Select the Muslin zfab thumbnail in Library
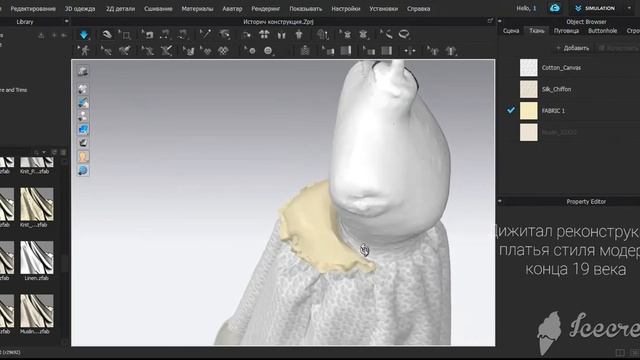This screenshot has height=360, width=640. pos(37,311)
